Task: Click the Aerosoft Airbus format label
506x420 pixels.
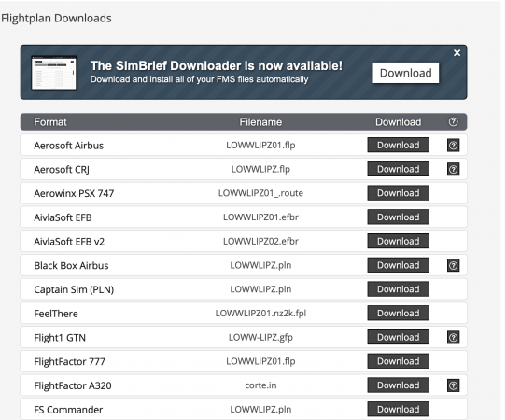Action: [69, 146]
